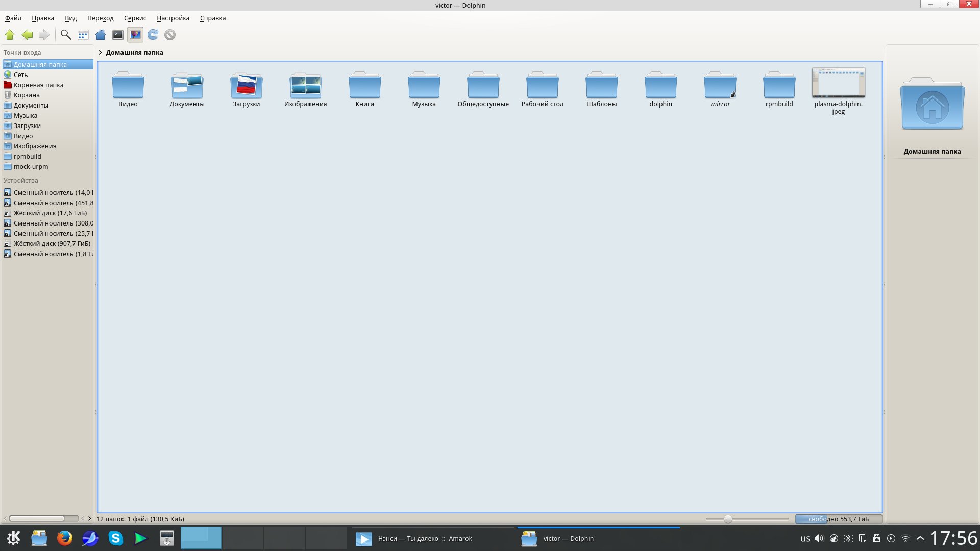
Task: Reload the folder with the refresh icon
Action: (x=153, y=35)
